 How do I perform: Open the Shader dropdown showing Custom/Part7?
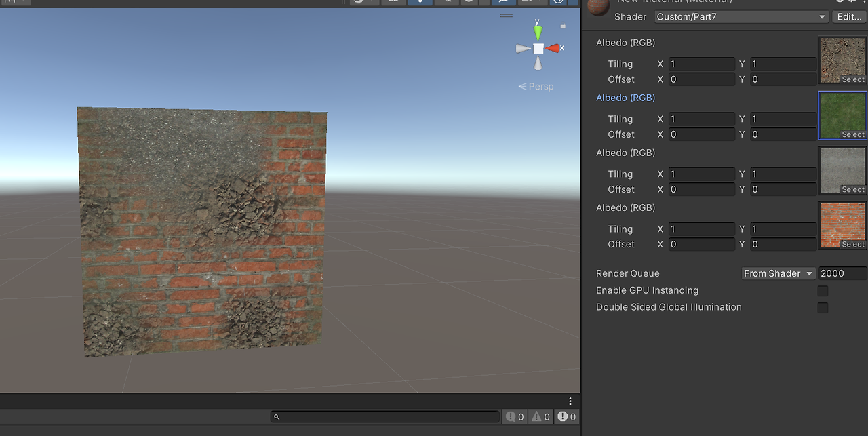point(742,17)
